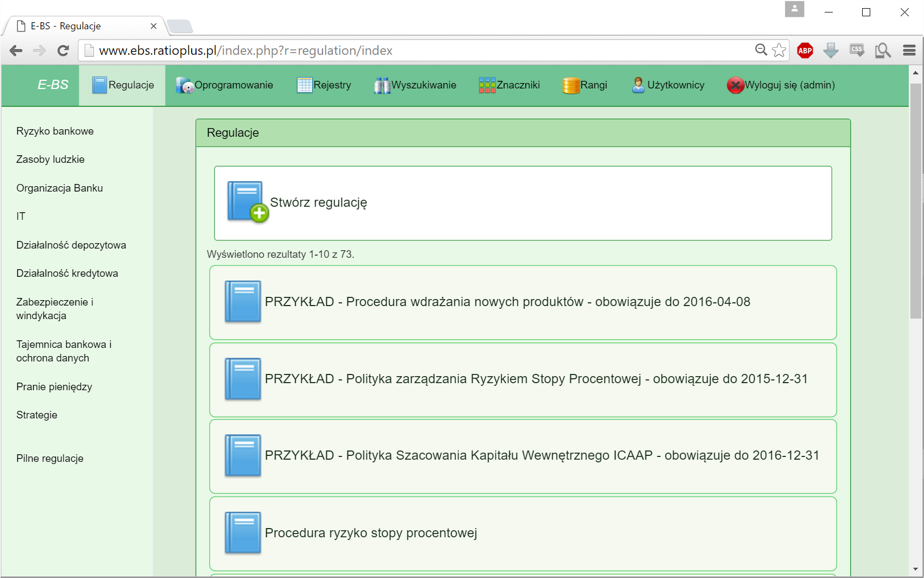Click the page vertical scrollbar thumb
This screenshot has width=924, height=578.
(x=916, y=201)
